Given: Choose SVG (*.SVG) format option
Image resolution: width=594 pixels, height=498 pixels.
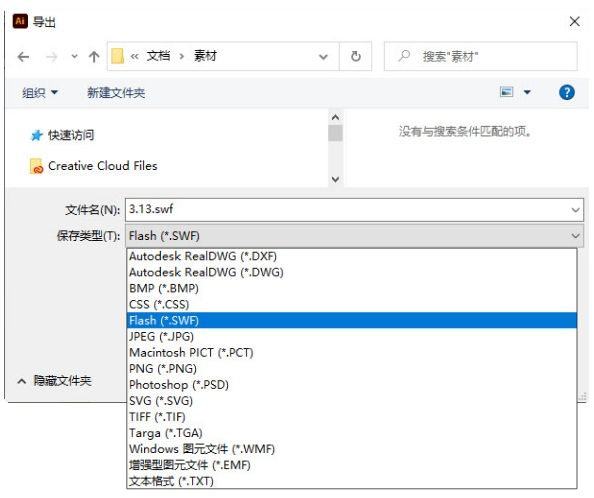Looking at the screenshot, I should pos(352,401).
